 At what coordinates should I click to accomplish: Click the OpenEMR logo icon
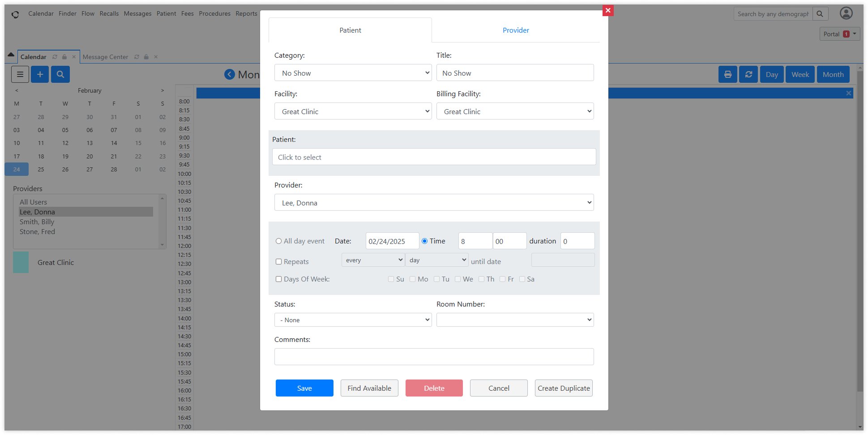(15, 14)
